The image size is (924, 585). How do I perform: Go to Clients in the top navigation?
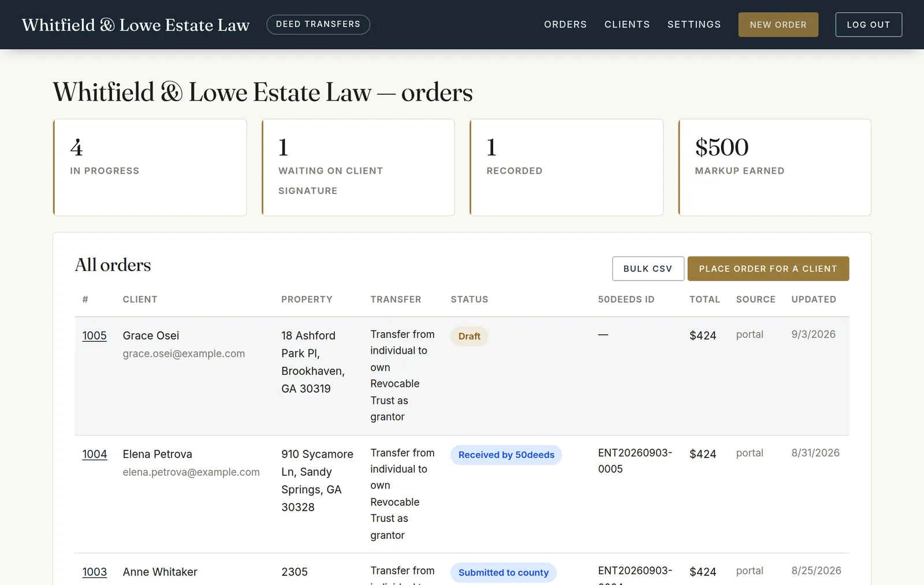coord(627,24)
